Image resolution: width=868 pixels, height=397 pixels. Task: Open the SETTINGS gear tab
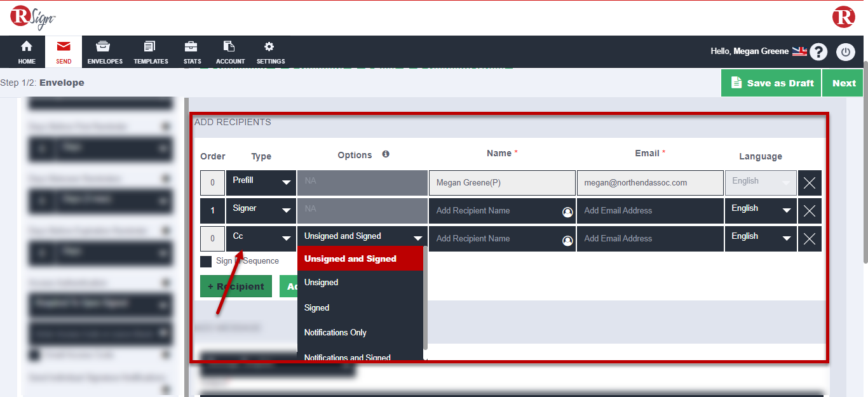click(270, 52)
